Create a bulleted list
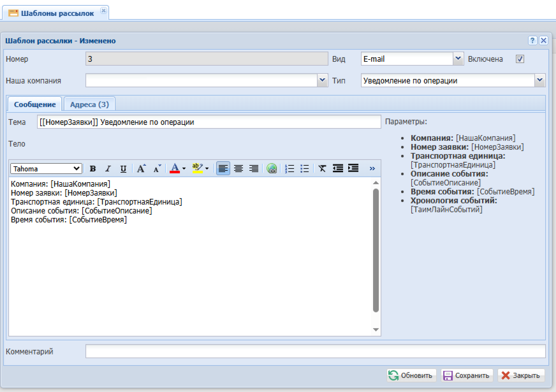This screenshot has width=556, height=392. [x=305, y=169]
